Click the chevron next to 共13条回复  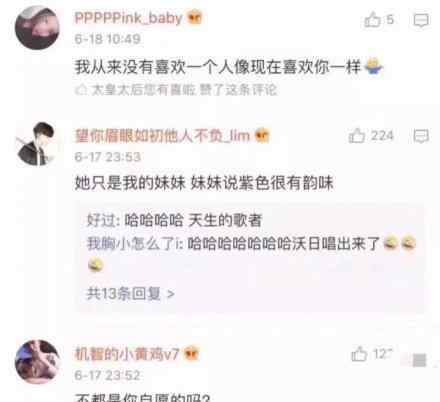(x=171, y=294)
